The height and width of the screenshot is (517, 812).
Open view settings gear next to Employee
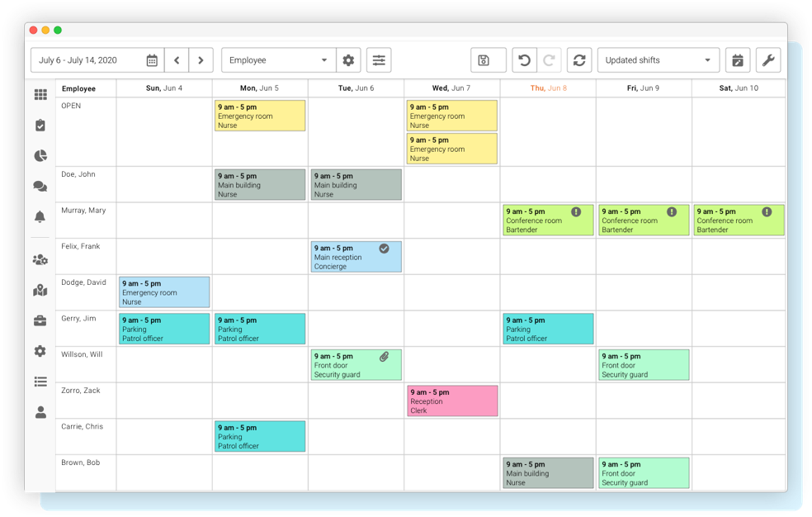coord(348,60)
